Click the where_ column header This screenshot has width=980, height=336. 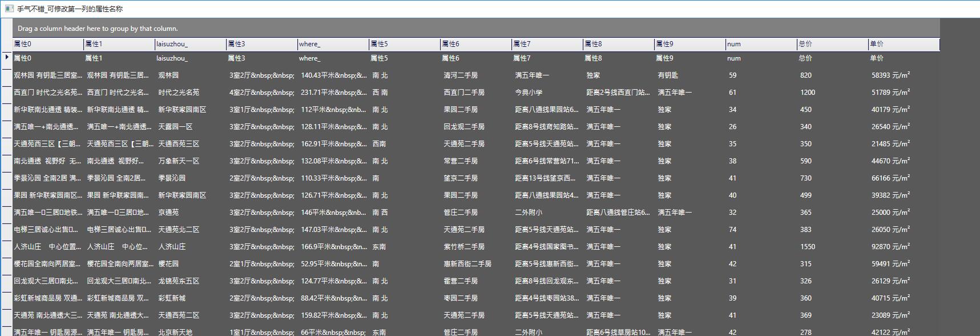pos(333,44)
